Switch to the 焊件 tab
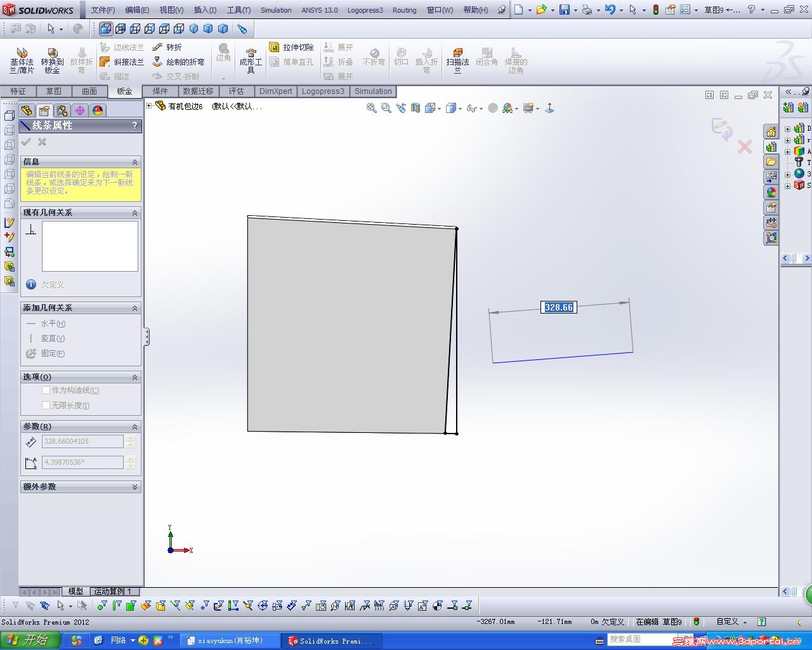Viewport: 812px width, 650px height. [x=160, y=91]
